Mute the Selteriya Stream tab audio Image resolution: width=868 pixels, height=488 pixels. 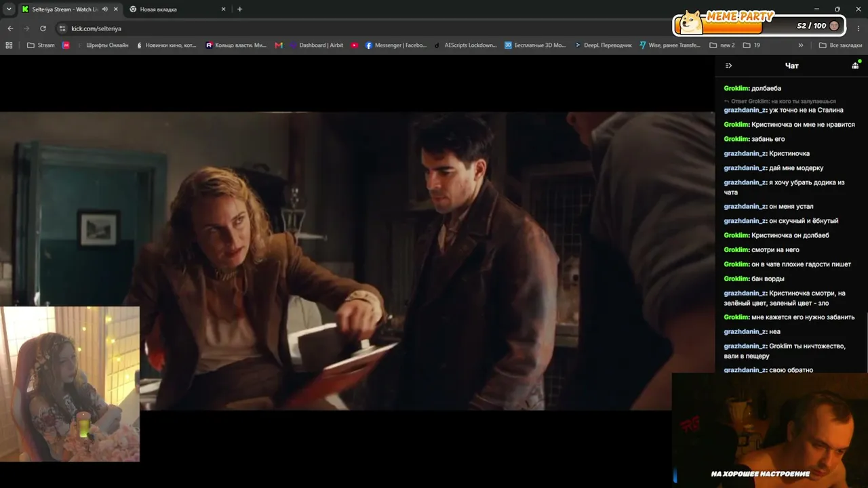104,9
